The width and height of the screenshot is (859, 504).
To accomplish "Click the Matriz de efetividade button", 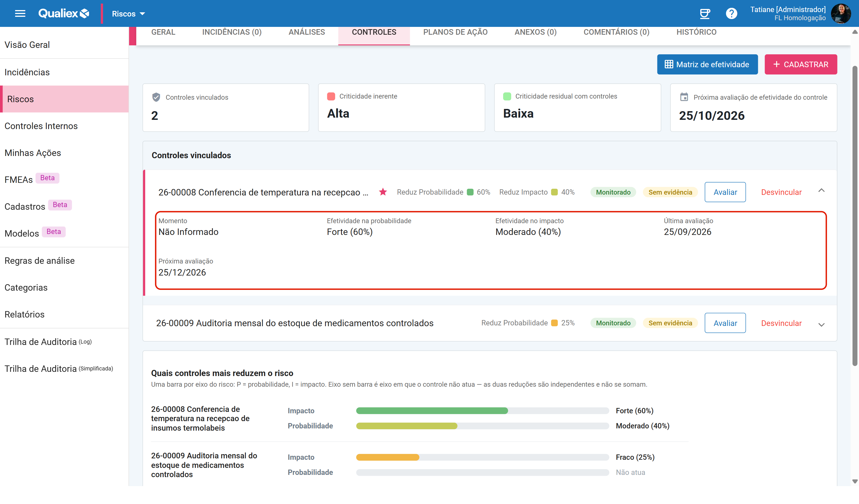I will 707,64.
